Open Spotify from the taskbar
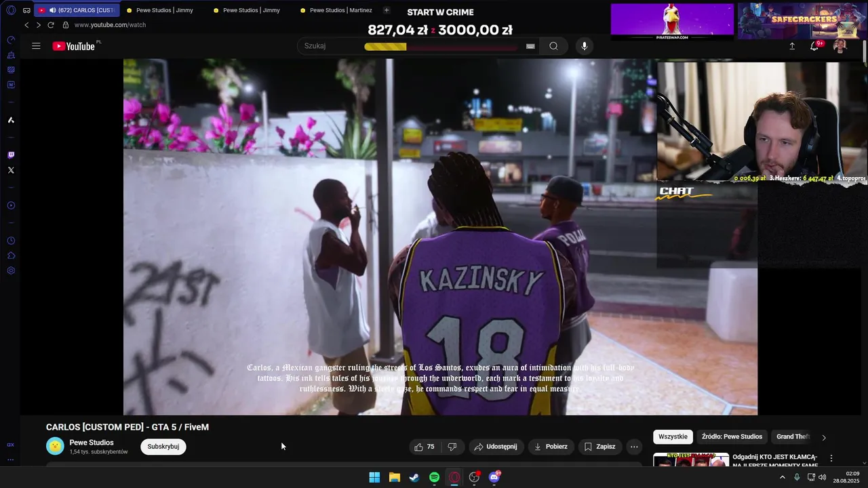The width and height of the screenshot is (868, 488). pyautogui.click(x=434, y=477)
